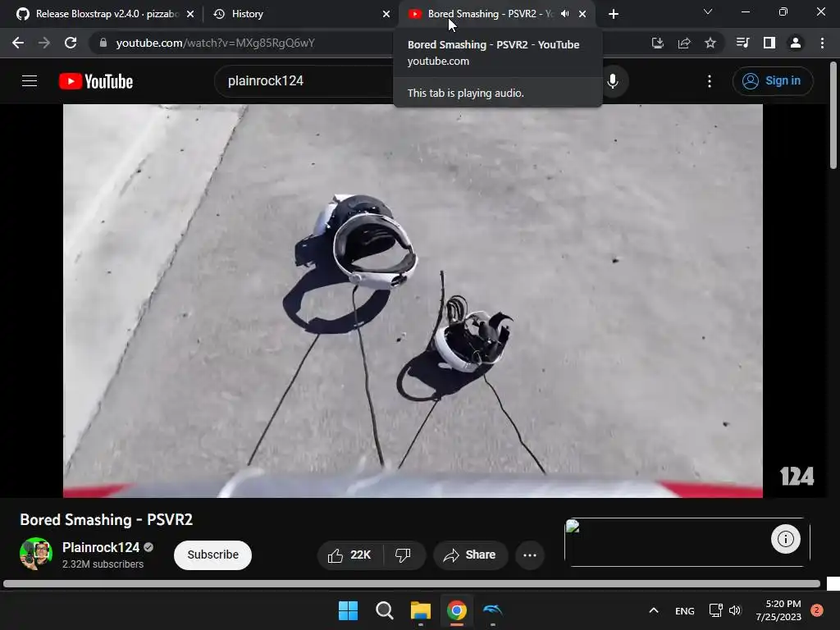View site information lock icon
Screen dimensions: 840x630
(103, 43)
